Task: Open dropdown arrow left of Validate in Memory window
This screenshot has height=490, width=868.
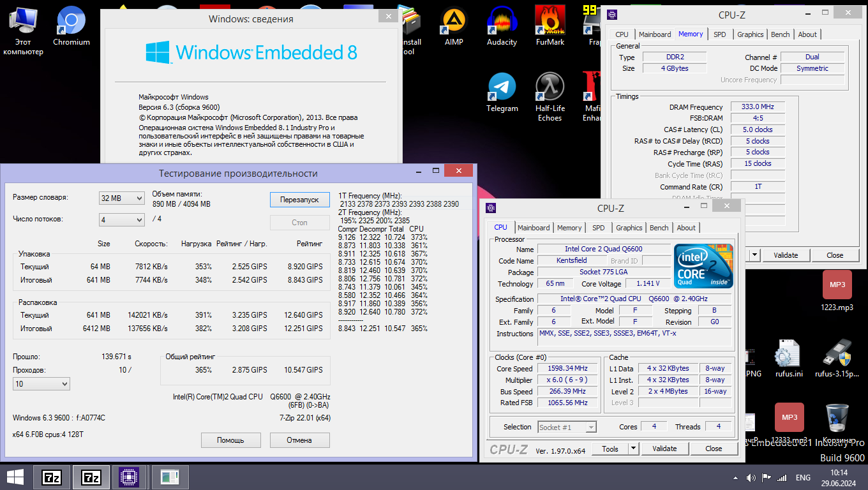Action: [x=754, y=255]
